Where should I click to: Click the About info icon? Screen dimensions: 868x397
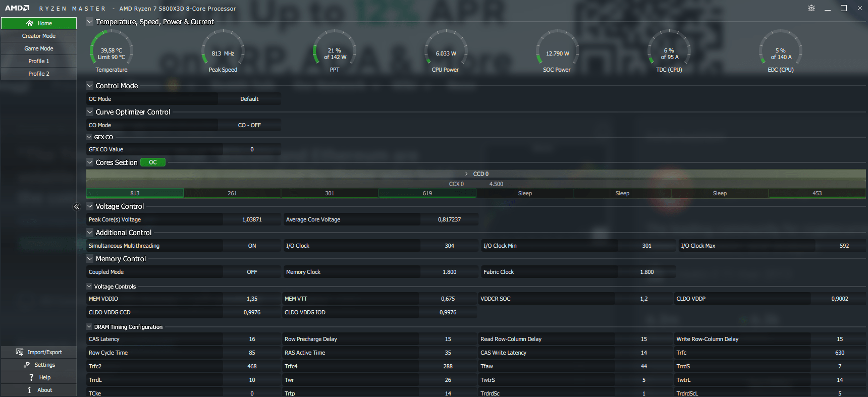coord(29,390)
